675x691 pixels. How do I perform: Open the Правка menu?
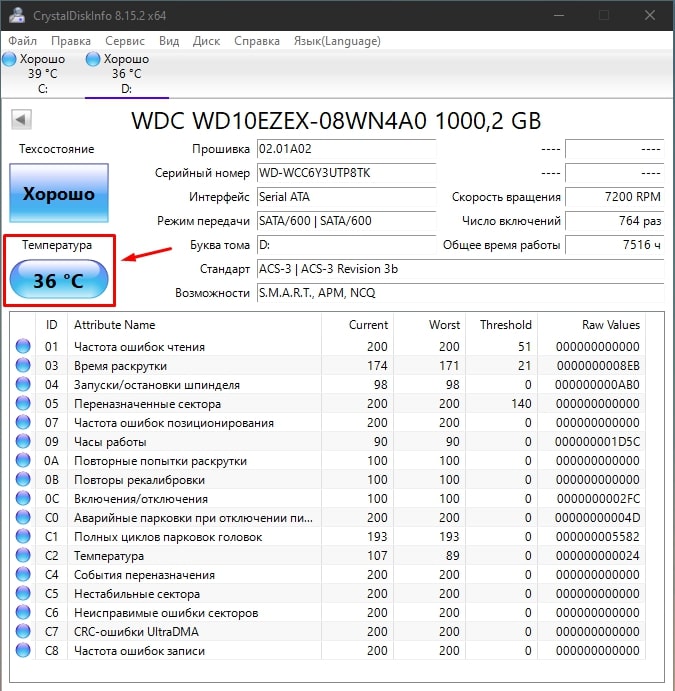pos(71,41)
